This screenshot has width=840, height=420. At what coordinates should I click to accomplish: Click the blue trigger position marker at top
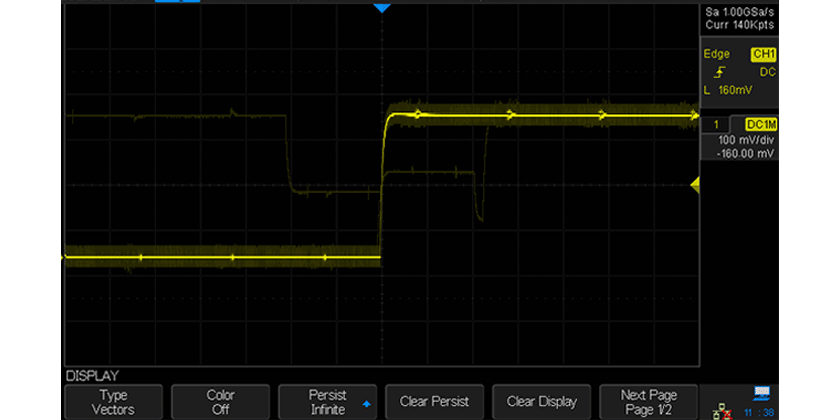(x=381, y=9)
